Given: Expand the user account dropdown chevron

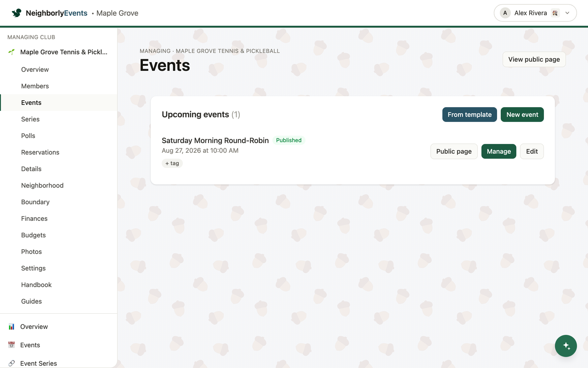Looking at the screenshot, I should click(x=567, y=13).
